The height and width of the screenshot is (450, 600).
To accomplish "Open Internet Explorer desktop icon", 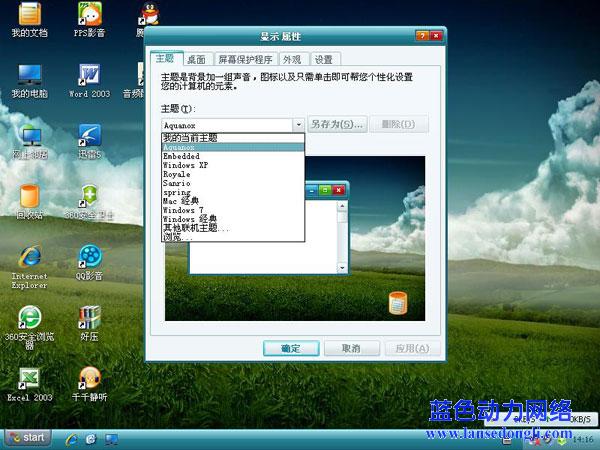I will 29,267.
